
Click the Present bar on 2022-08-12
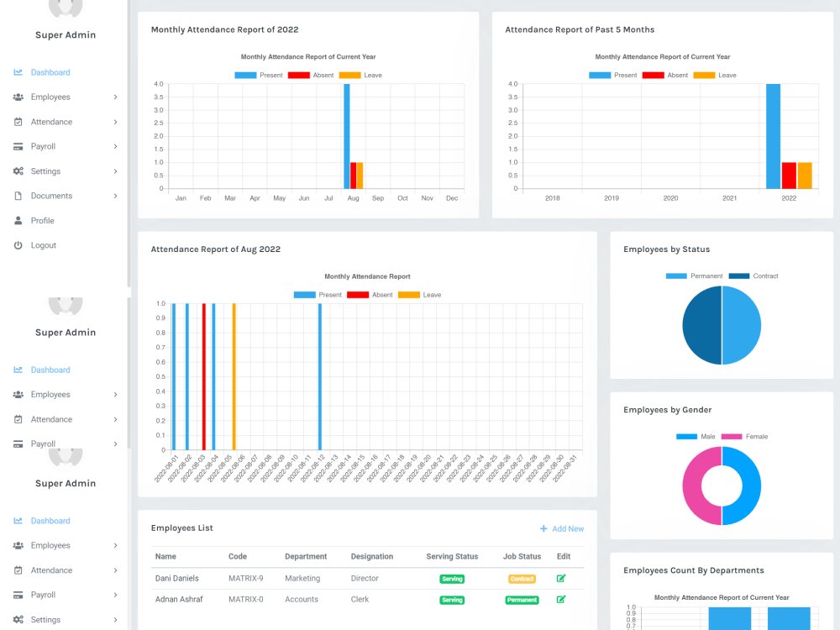[x=320, y=377]
